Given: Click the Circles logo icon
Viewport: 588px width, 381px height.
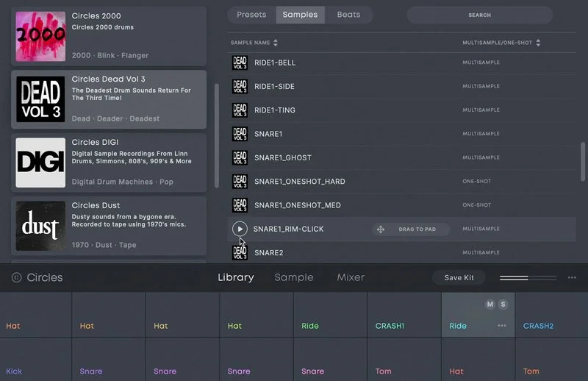Looking at the screenshot, I should pyautogui.click(x=16, y=277).
